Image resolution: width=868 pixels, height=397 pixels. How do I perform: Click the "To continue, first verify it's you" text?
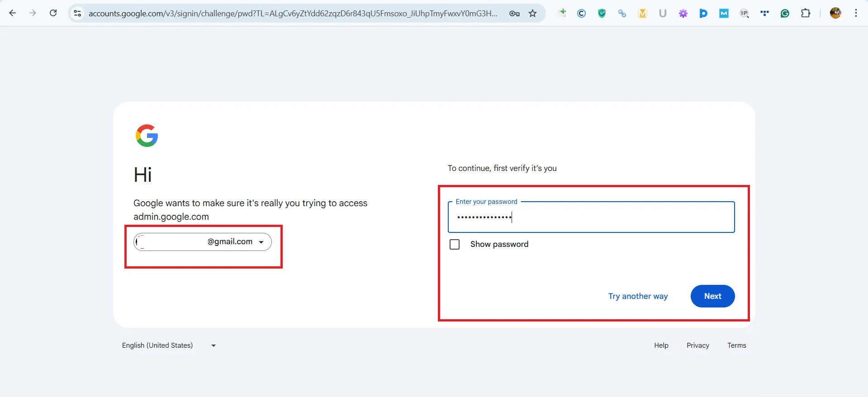[x=502, y=168]
